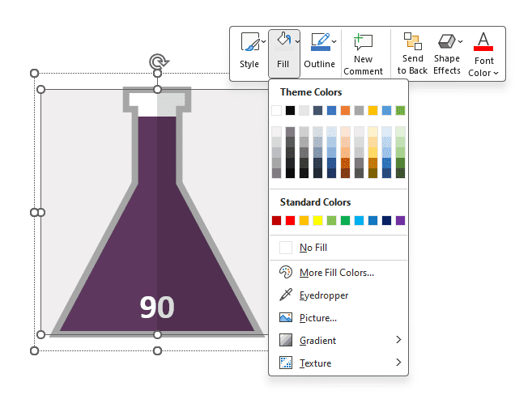Pick the gold theme color swatch

pos(372,111)
